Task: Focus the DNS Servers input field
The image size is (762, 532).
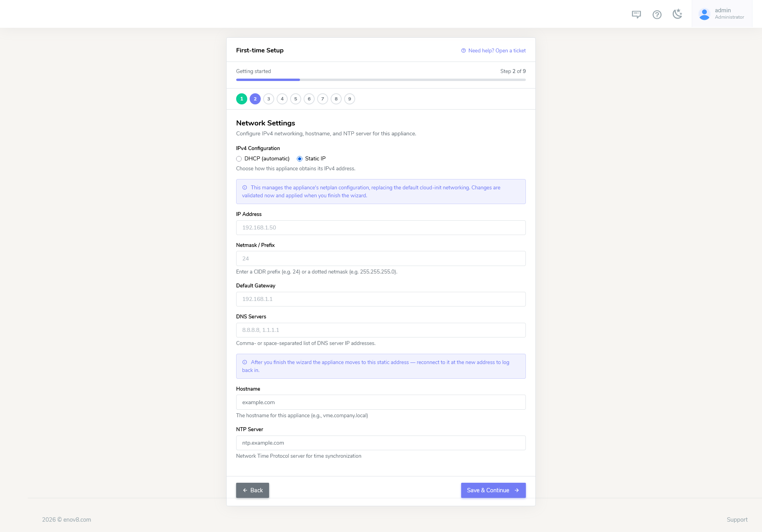Action: point(381,330)
